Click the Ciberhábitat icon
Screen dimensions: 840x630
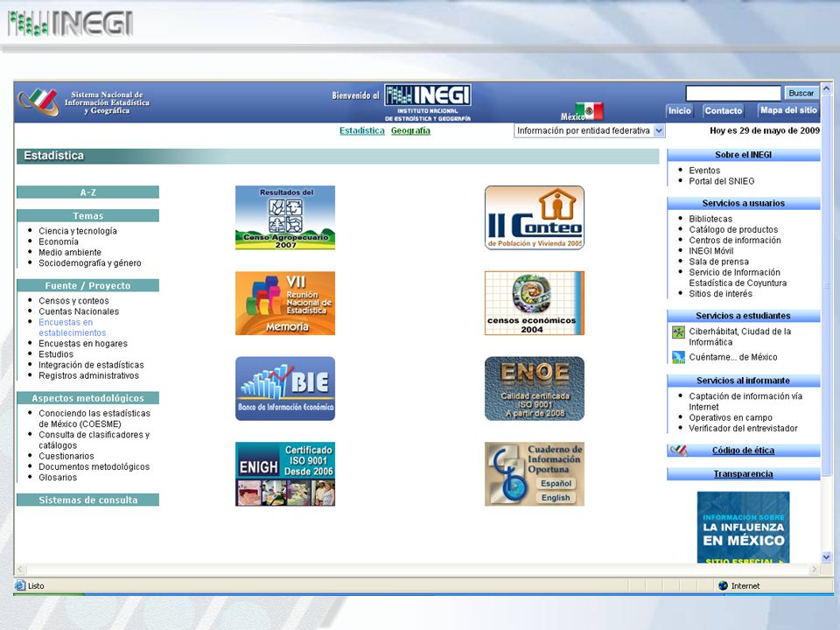pos(678,332)
